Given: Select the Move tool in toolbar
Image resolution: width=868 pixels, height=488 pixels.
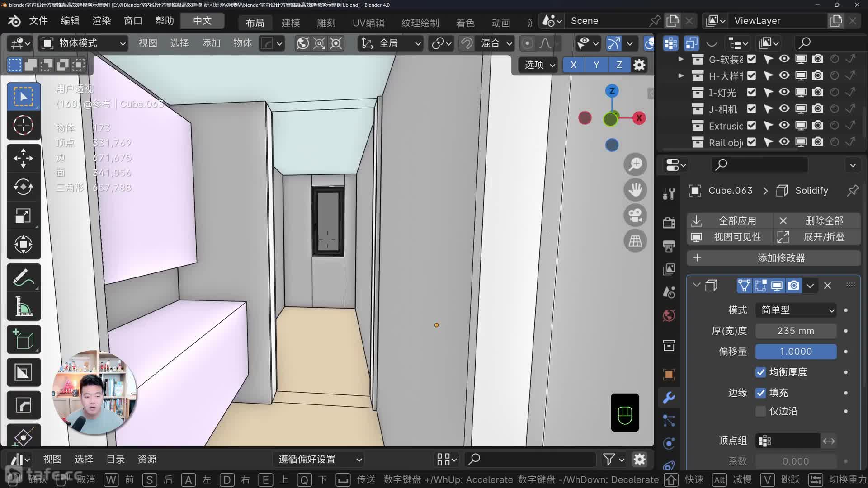Looking at the screenshot, I should (23, 158).
